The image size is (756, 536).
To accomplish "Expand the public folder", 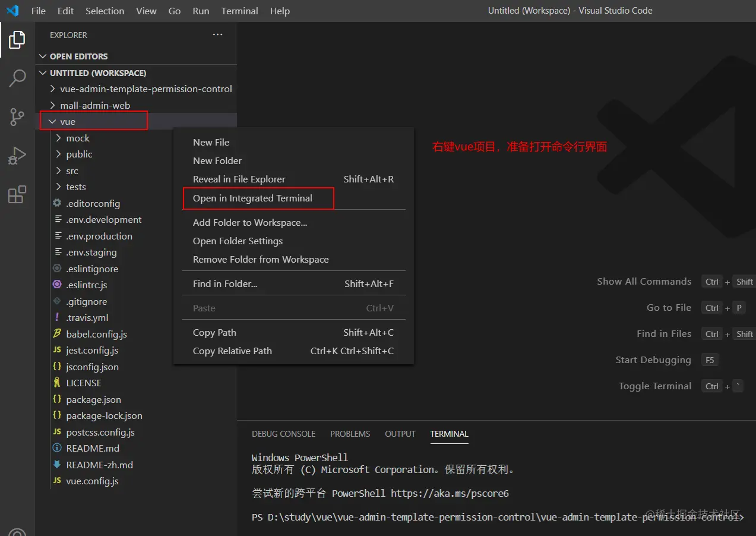I will 136,154.
